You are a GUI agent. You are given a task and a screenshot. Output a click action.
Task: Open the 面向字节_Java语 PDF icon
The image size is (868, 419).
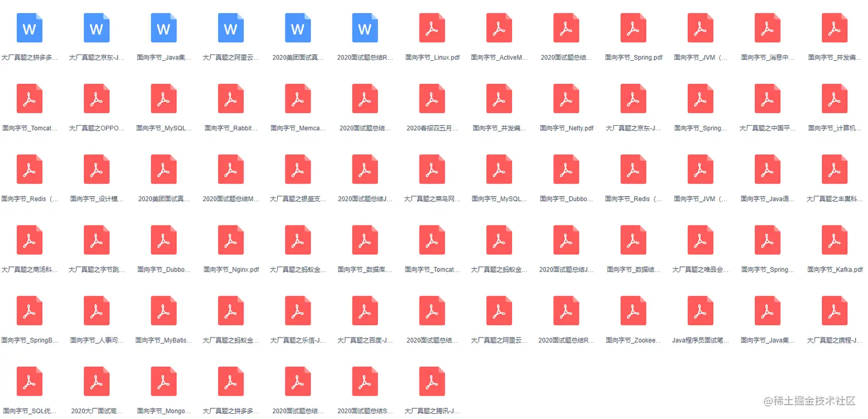768,169
